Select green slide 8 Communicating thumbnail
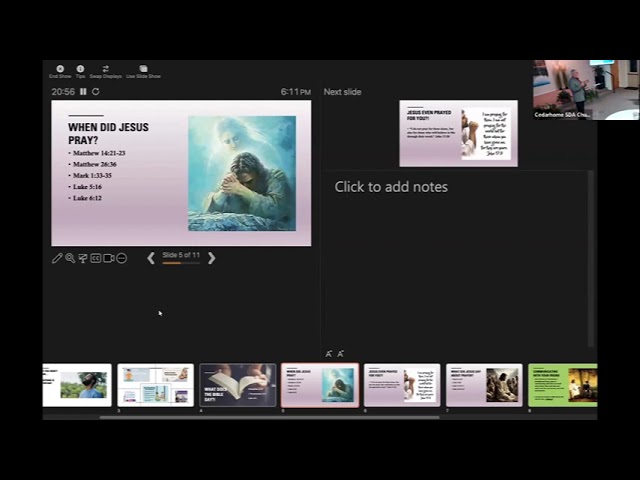 click(x=562, y=385)
